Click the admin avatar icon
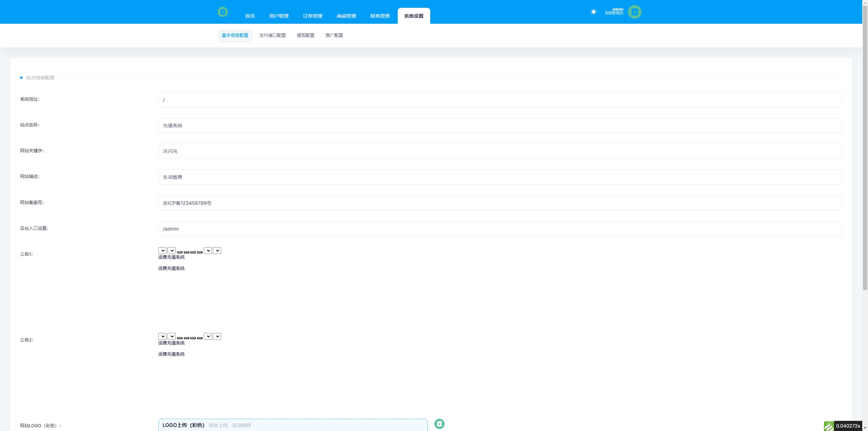868x431 pixels. tap(634, 12)
